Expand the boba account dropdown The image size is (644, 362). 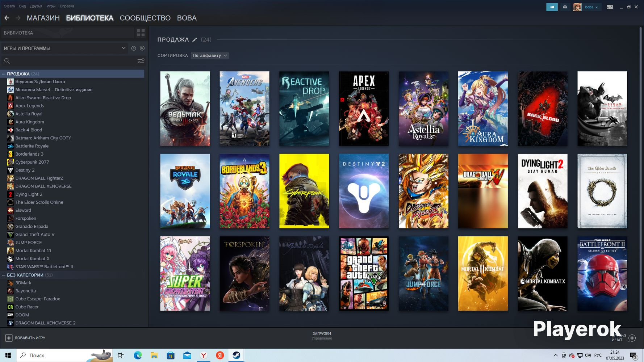point(591,7)
